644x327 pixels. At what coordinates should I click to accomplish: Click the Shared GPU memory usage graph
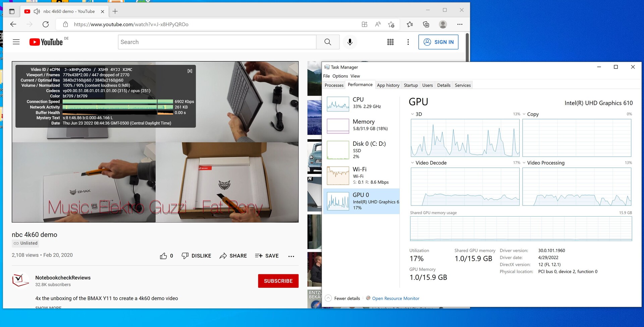point(521,229)
